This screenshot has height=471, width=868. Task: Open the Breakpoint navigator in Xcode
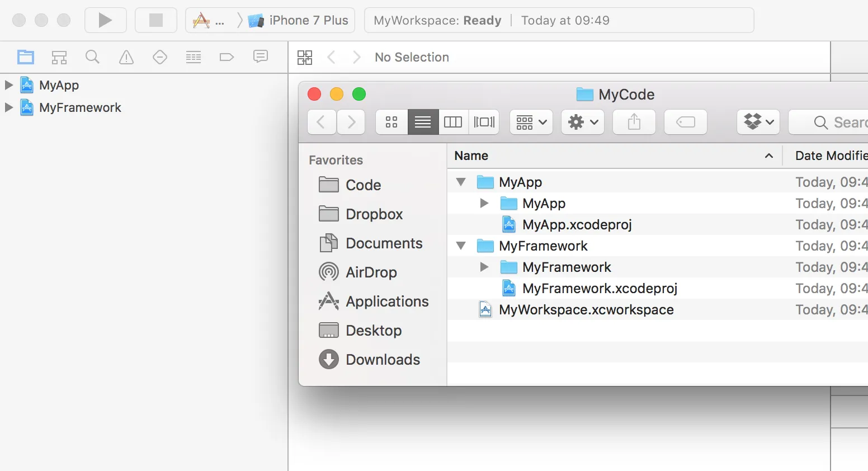tap(227, 57)
